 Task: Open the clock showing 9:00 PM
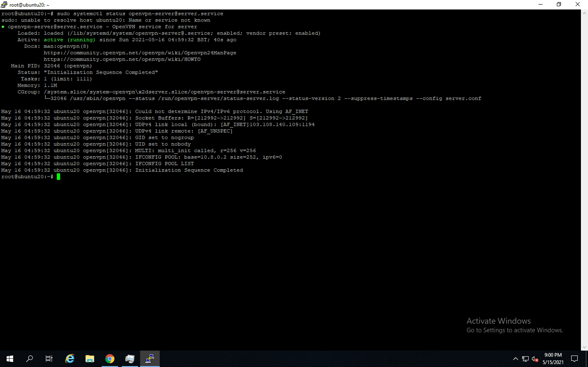pos(553,358)
